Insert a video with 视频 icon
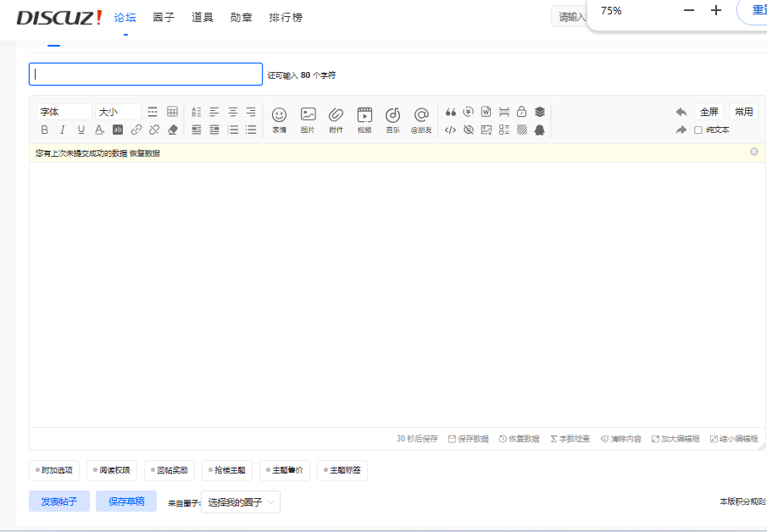This screenshot has width=767, height=532. 364,118
